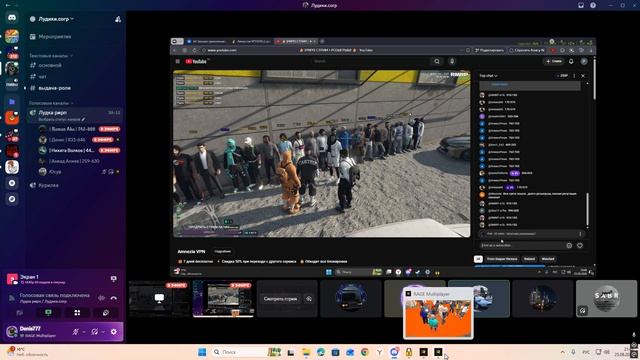Open the выдача-роли channel
Image resolution: width=640 pixels, height=360 pixels.
tap(54, 88)
